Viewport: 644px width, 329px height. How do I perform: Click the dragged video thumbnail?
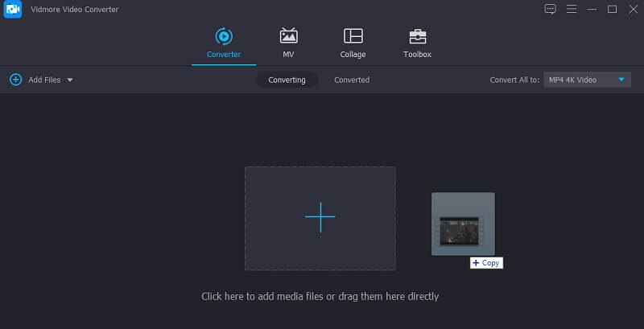[x=463, y=224]
